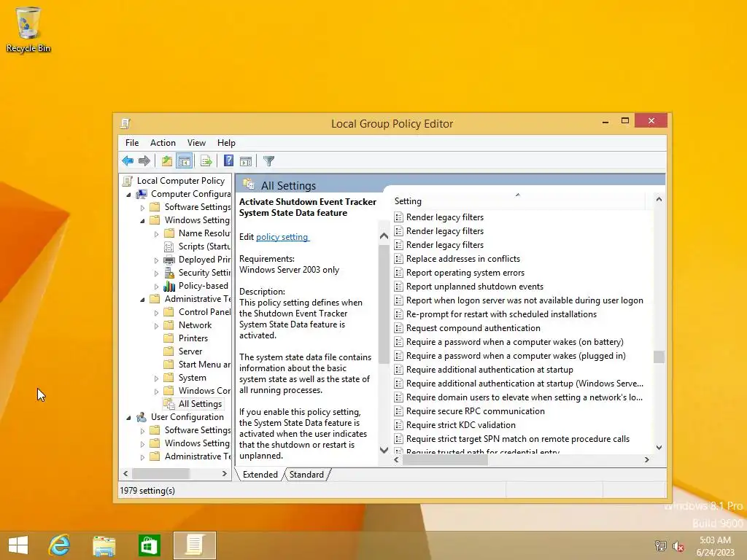Toggle Show/Hide Action Pane icon

[x=246, y=161]
